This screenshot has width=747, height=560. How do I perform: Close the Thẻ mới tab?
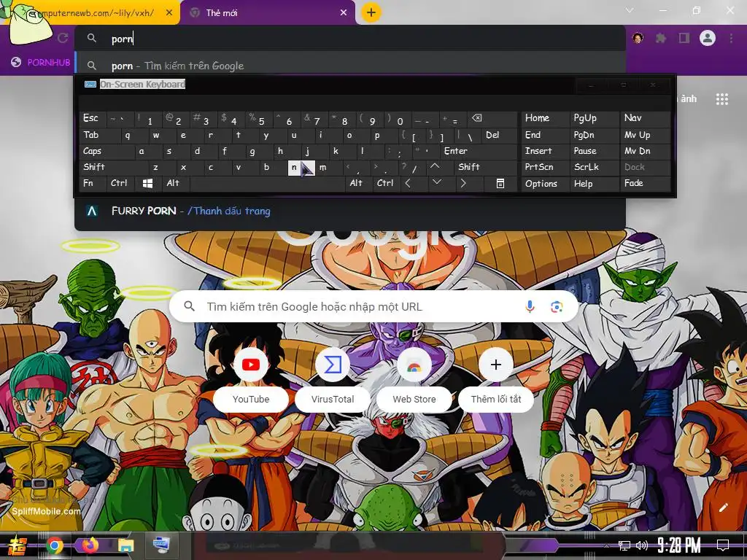coord(344,13)
